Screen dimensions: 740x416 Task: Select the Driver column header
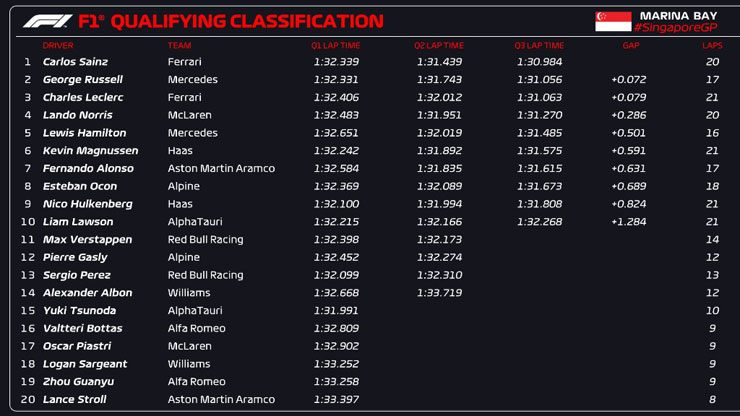pyautogui.click(x=58, y=46)
